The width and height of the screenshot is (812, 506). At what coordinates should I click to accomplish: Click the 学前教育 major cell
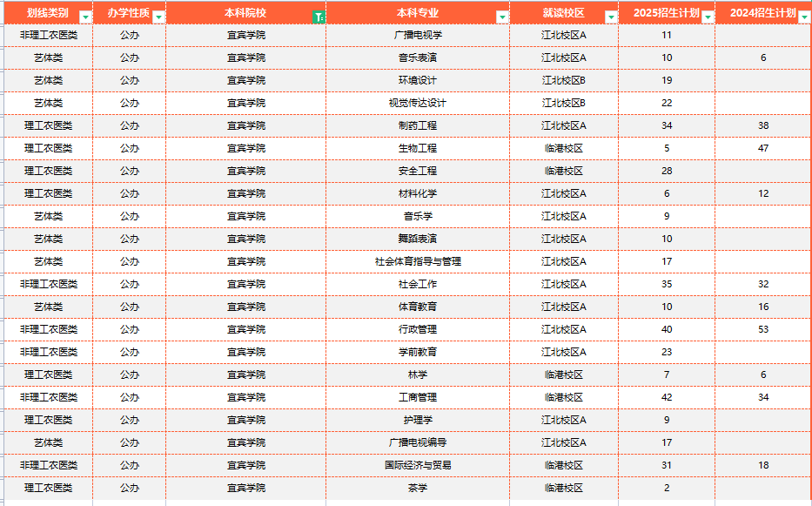(418, 352)
